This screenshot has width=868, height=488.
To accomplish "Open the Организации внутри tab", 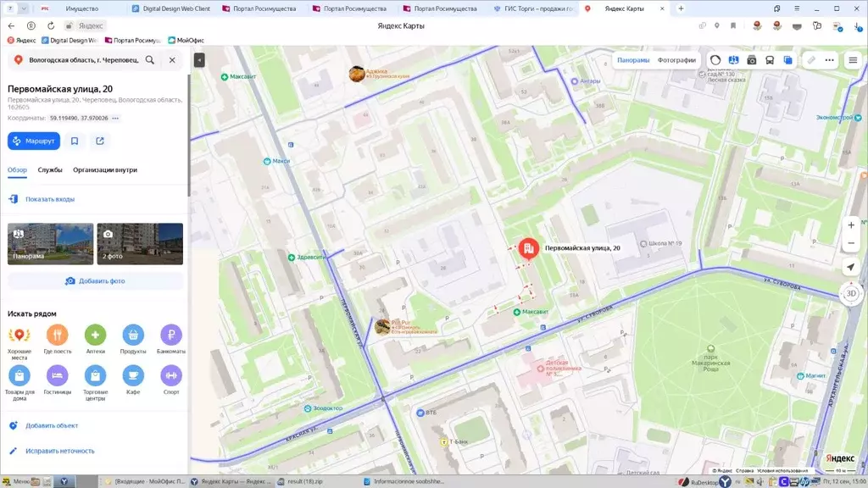I will (105, 170).
